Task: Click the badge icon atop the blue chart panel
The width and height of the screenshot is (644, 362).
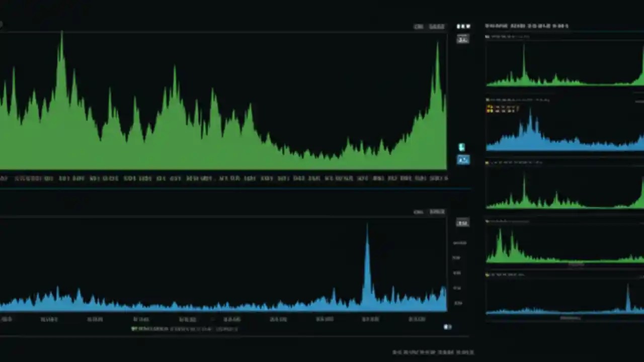Action: coord(463,223)
